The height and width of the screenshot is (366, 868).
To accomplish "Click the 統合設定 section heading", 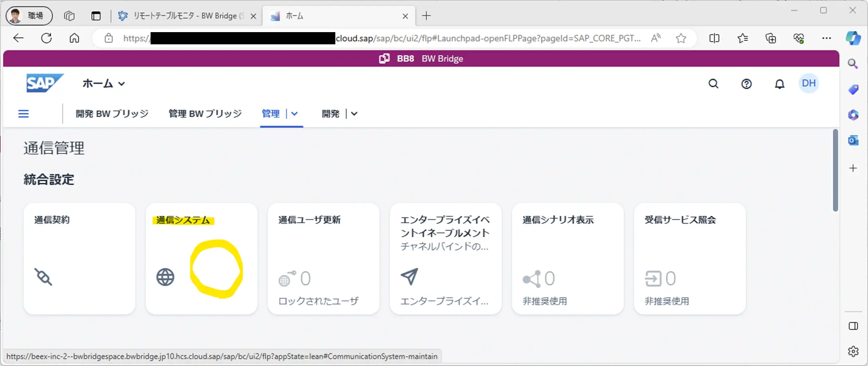I will click(49, 179).
